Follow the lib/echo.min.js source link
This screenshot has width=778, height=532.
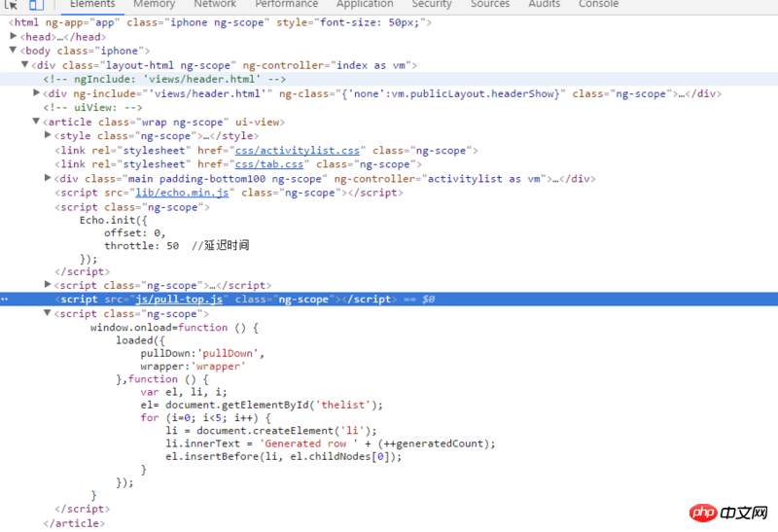[x=182, y=193]
